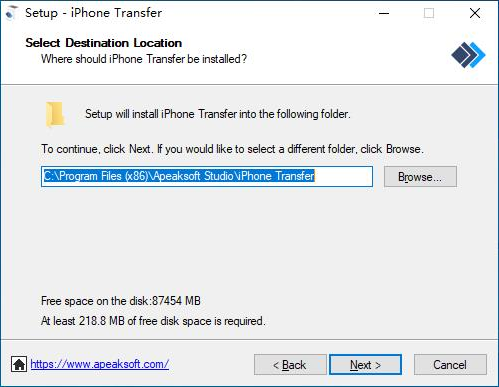Image resolution: width=499 pixels, height=387 pixels.
Task: Proceed by clicking Next
Action: pos(365,365)
